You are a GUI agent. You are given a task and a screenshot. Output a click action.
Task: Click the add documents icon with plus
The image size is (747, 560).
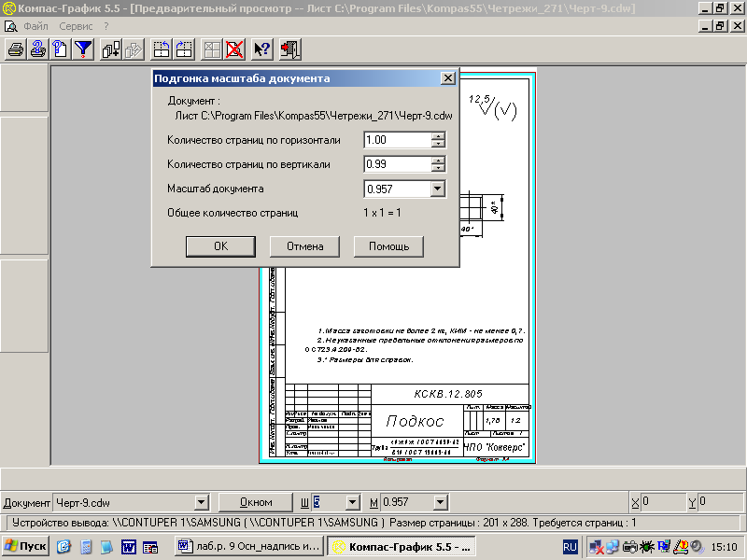[111, 49]
